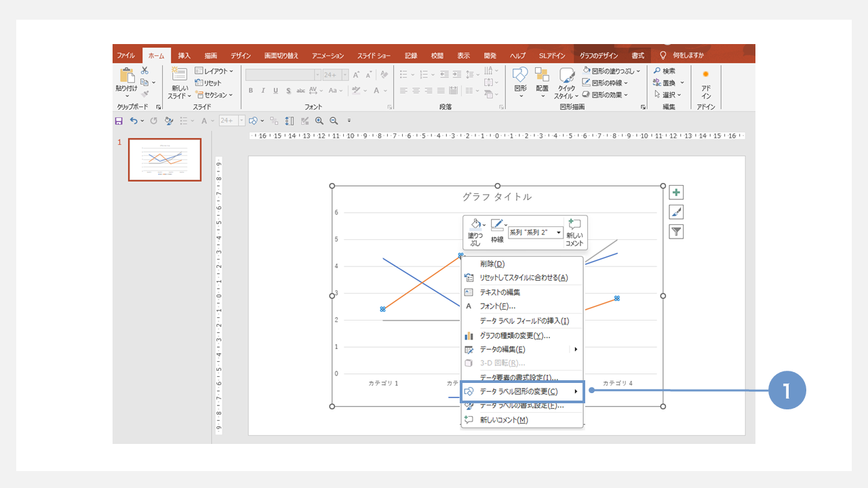
Task: Open the 配置 arrange dropdown
Action: pyautogui.click(x=542, y=83)
